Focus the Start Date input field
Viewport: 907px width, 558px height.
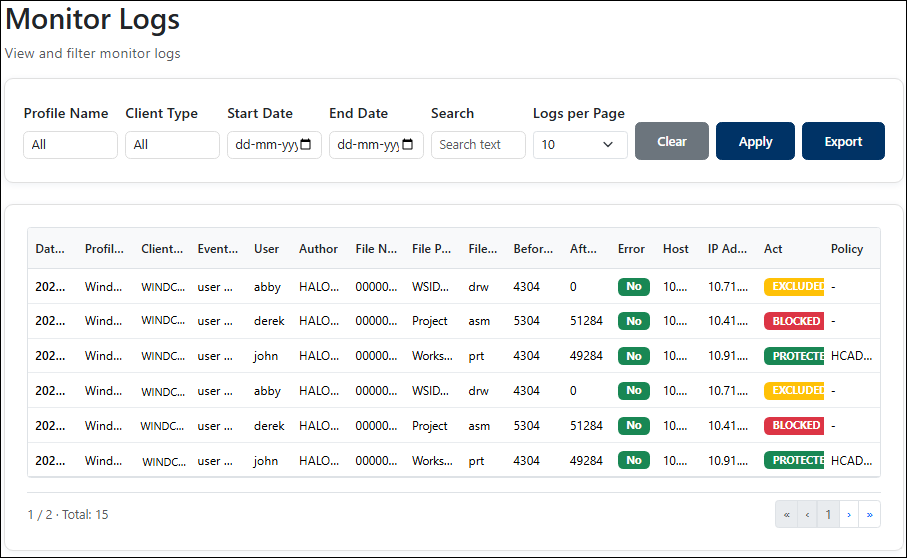(x=274, y=145)
